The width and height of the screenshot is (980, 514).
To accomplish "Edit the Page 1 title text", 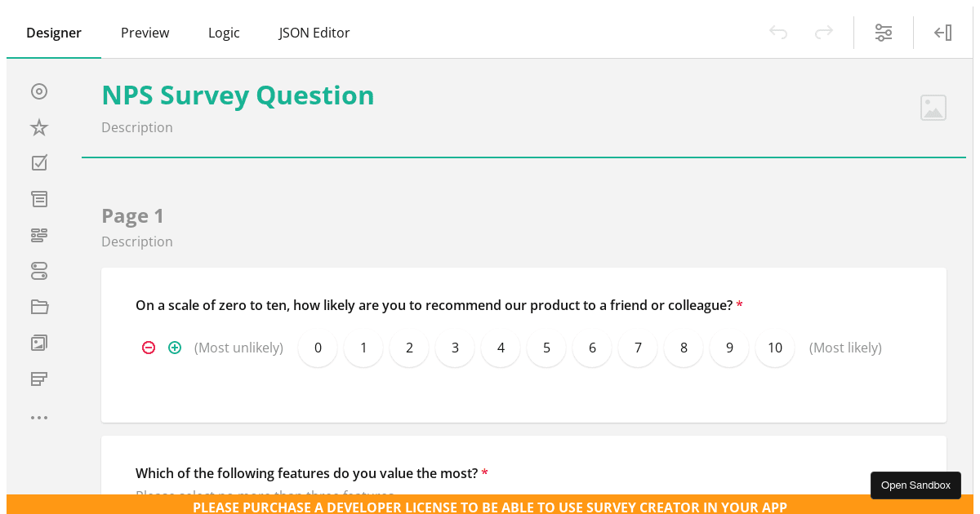I will point(133,216).
